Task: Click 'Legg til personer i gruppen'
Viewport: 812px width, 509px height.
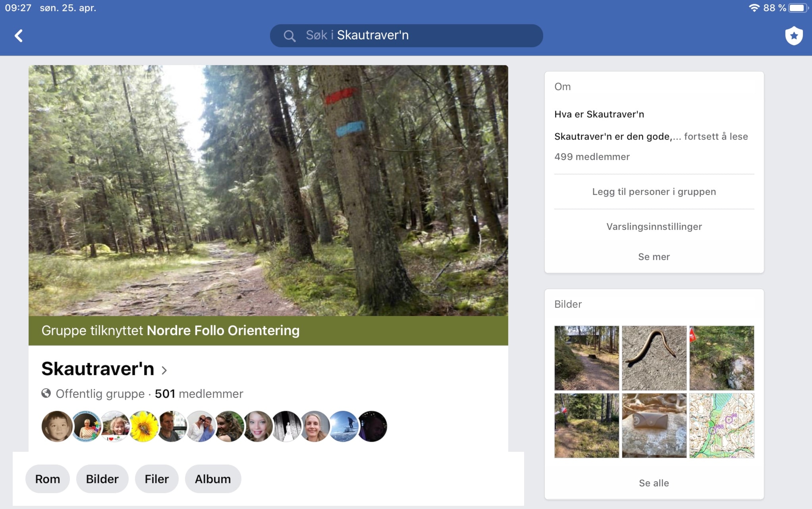Action: (654, 192)
